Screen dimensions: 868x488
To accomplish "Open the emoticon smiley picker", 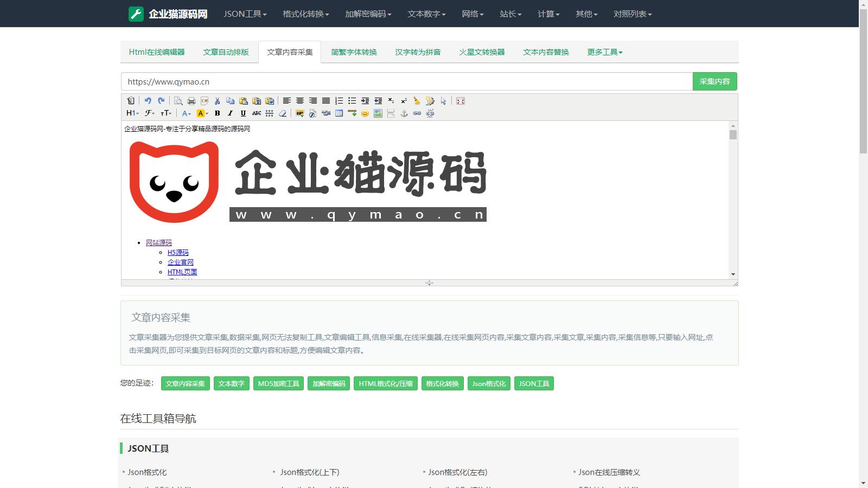I will tap(365, 113).
